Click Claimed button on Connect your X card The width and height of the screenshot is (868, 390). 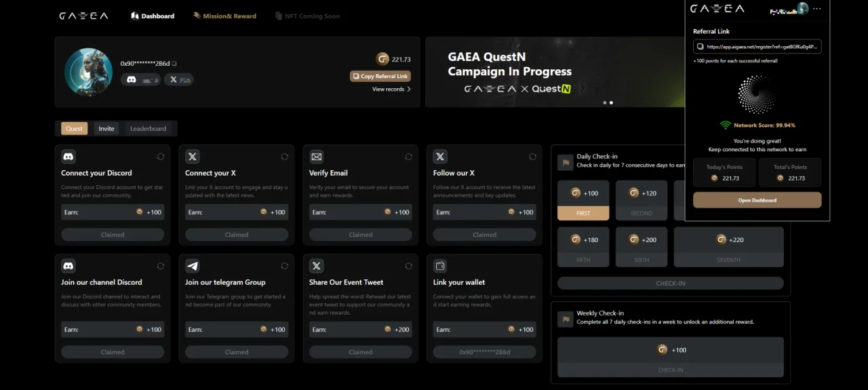click(x=237, y=235)
